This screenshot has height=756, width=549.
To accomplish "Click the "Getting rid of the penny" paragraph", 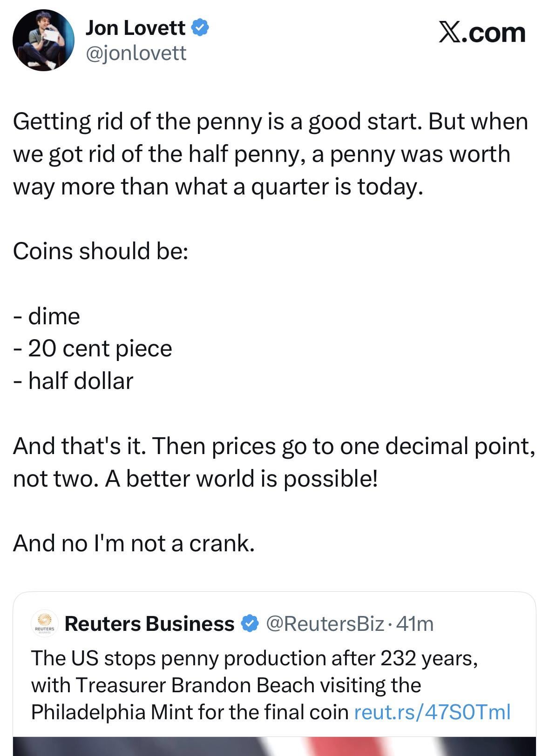I will (x=270, y=154).
